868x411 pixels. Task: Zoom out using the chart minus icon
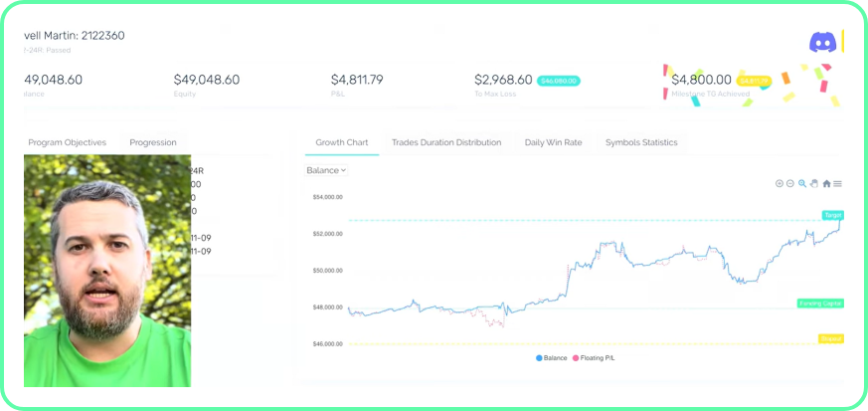coord(790,183)
